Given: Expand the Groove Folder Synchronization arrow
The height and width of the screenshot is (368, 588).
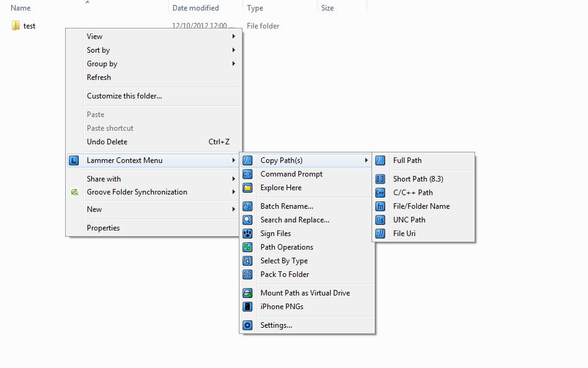Looking at the screenshot, I should (234, 192).
